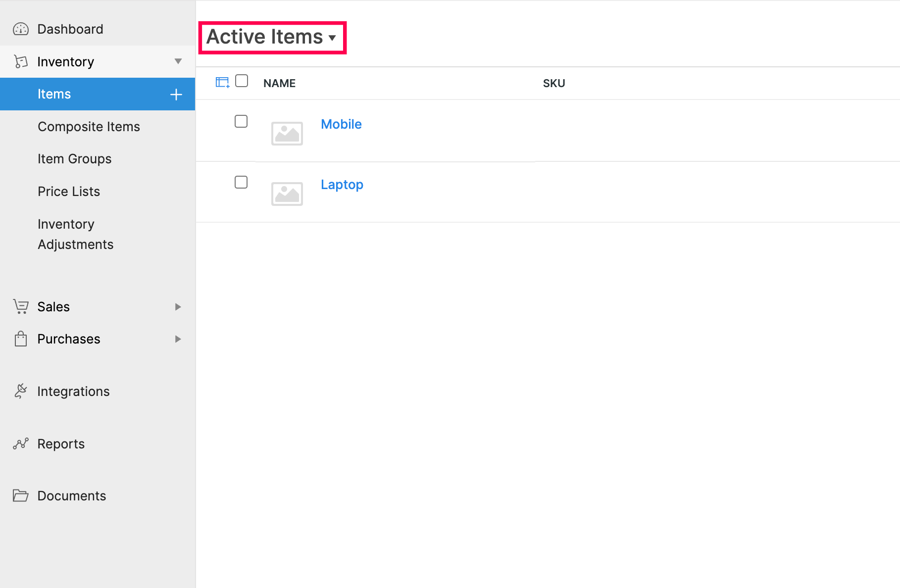Viewport: 900px width, 588px height.
Task: Open the Laptop item link
Action: (342, 185)
